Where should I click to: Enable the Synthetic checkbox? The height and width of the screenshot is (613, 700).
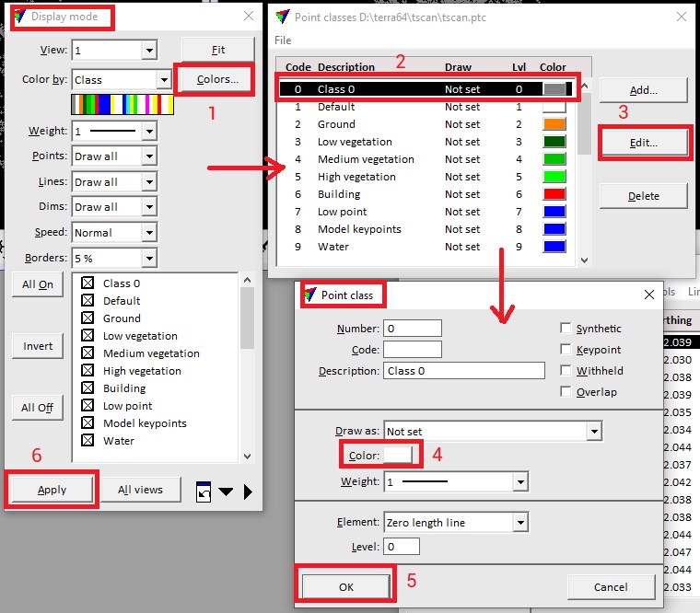click(566, 328)
